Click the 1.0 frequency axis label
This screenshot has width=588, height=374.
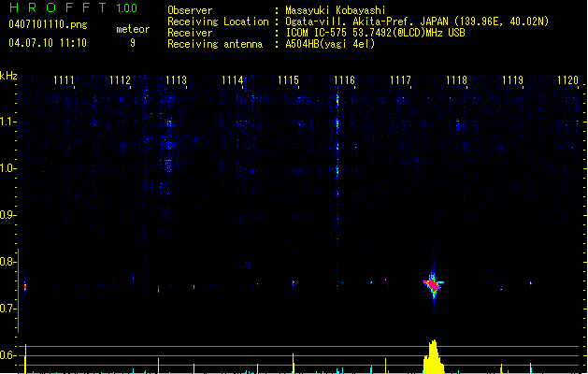(7, 168)
